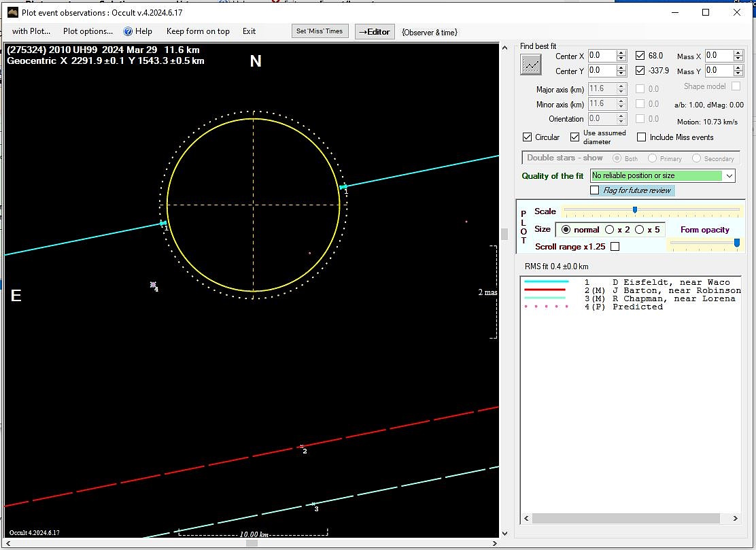This screenshot has width=756, height=550.
Task: Click predicted position marker 4 on the plot
Action: [153, 285]
